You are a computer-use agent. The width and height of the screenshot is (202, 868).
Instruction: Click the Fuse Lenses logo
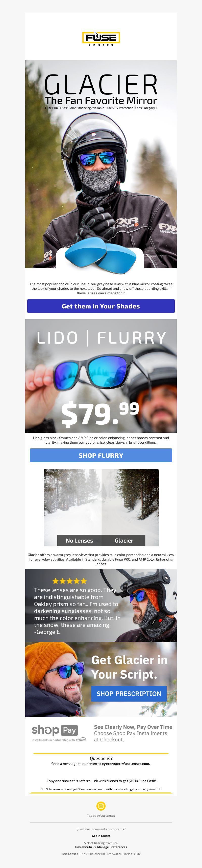coord(101,39)
